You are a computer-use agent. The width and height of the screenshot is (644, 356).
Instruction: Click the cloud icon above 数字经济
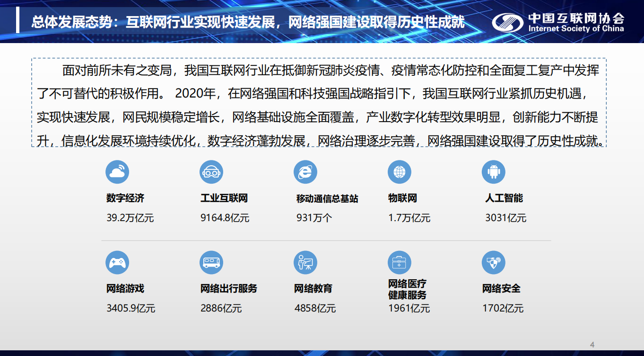pos(117,172)
